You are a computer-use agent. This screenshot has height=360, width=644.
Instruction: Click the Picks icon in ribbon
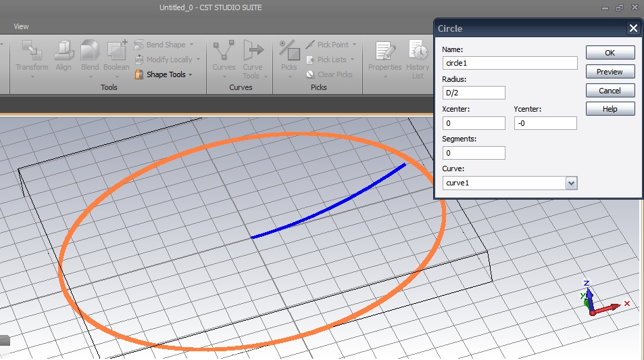tap(289, 51)
